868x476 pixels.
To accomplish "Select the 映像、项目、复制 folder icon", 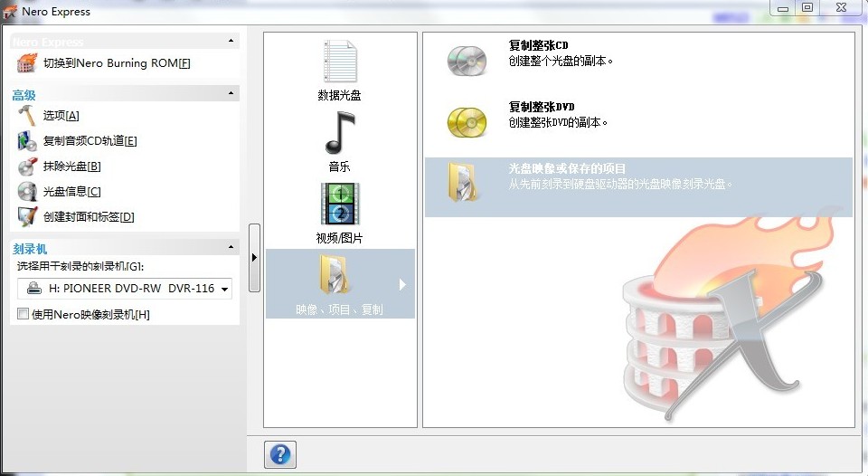I will pos(334,273).
